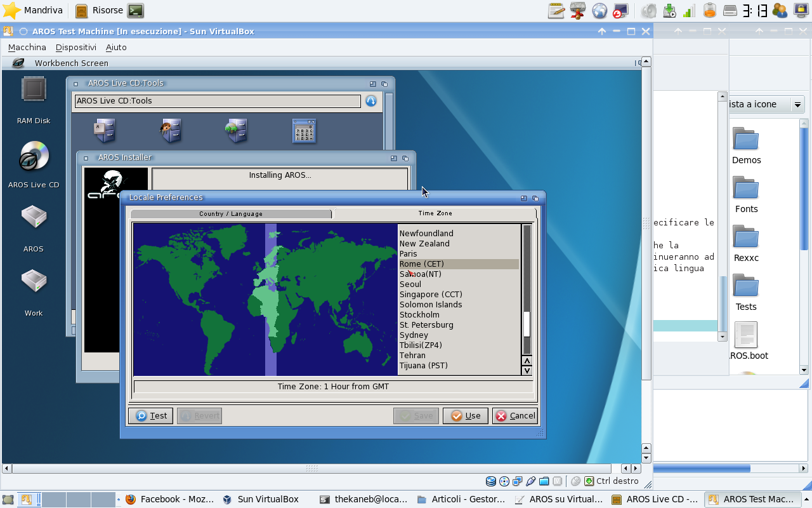Click the green-arrow host key indicator icon

(589, 481)
